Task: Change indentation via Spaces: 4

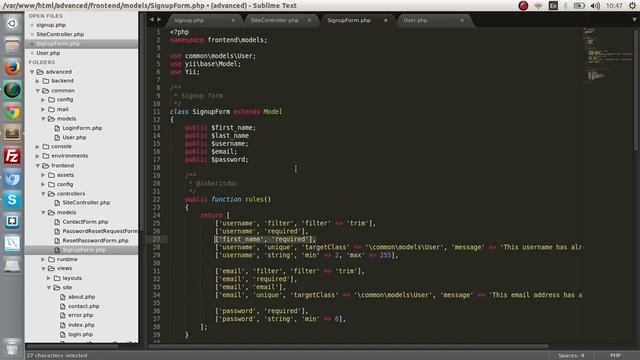Action: 571,356
